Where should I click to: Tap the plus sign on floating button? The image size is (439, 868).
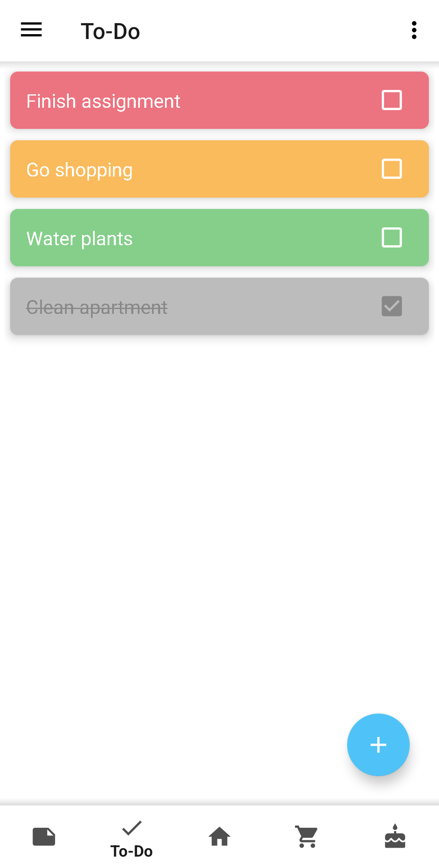point(378,744)
